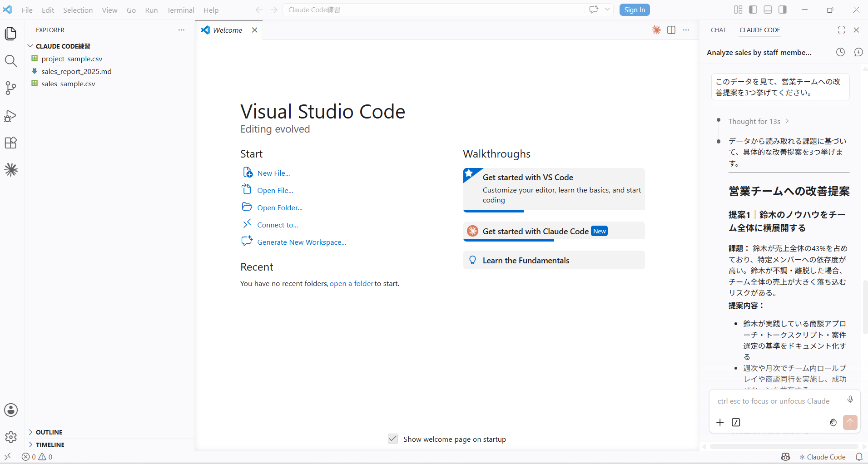This screenshot has height=464, width=868.
Task: Click the Claude Code spark icon in editor toolbar
Action: click(656, 30)
